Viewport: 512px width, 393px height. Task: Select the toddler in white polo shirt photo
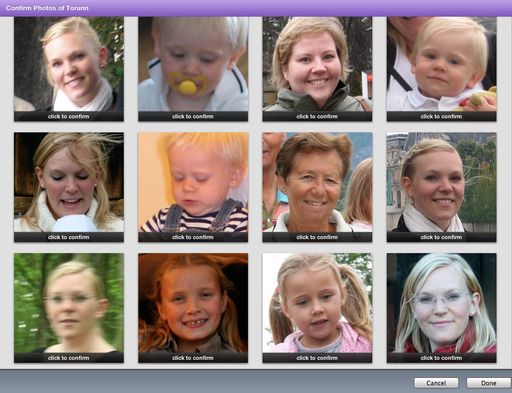click(441, 64)
